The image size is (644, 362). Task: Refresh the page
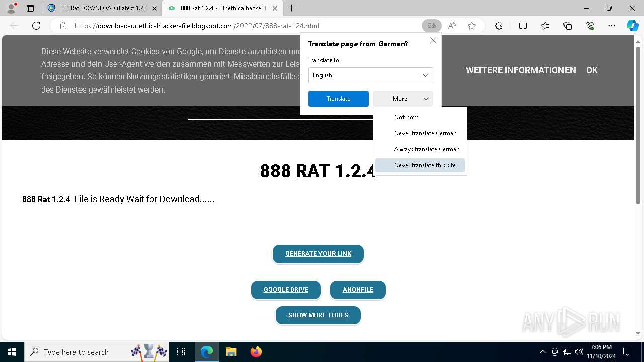pos(36,26)
